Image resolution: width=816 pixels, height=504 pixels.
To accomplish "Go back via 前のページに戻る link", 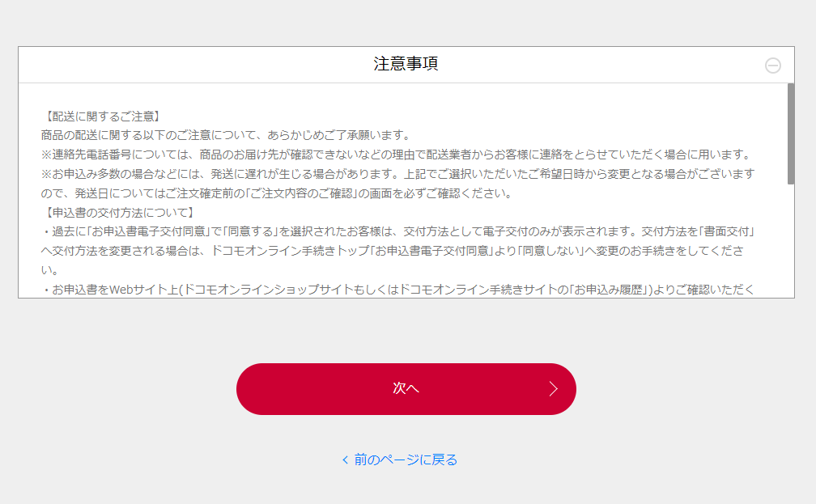I will 400,460.
